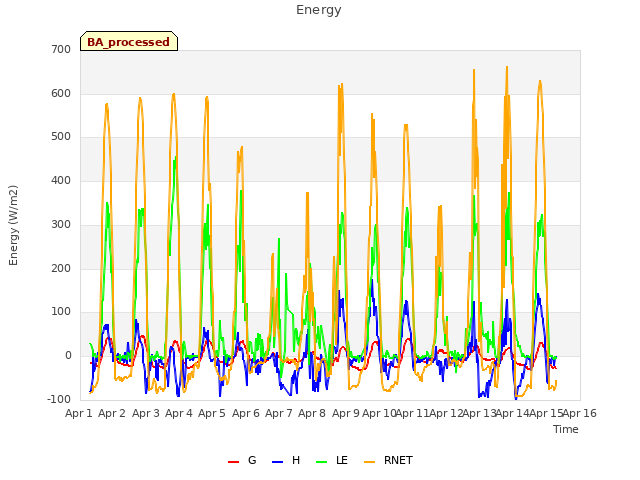Viewport: 640px width, 480px height.
Task: Click the Apr 2 tick label
Action: (x=112, y=413)
